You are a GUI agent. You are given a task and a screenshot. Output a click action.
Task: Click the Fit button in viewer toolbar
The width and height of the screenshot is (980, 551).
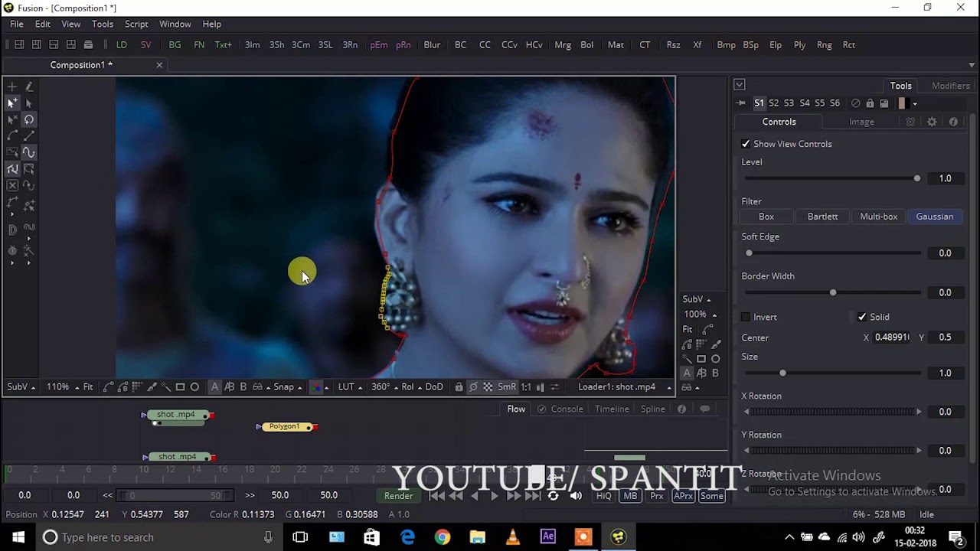(88, 387)
